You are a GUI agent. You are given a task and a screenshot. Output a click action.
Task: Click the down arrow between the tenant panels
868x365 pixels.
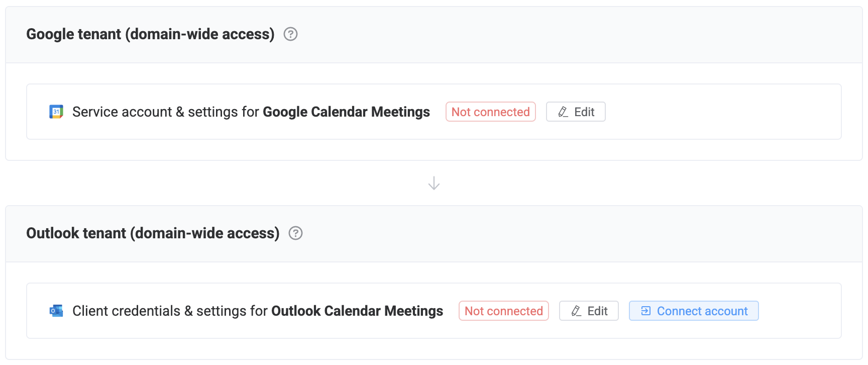[434, 183]
